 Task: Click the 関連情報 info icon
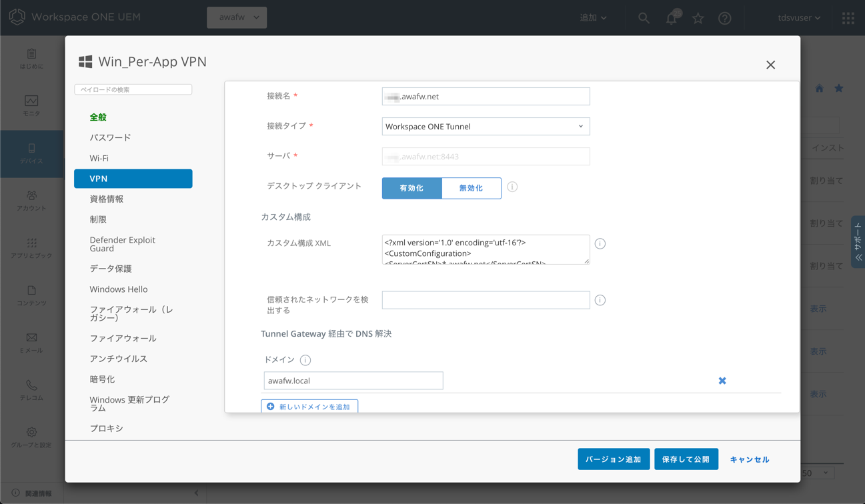[15, 493]
